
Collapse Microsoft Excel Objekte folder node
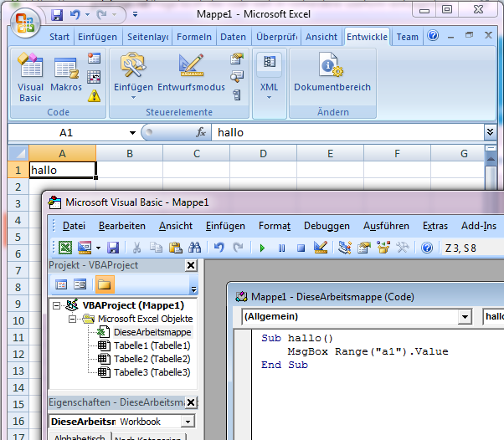(72, 319)
